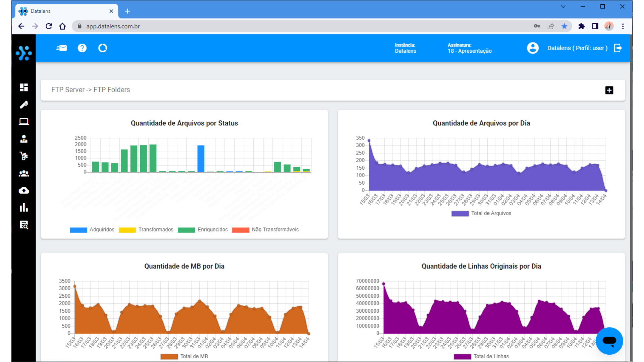
Task: Click the person badge icon in sidebar
Action: tap(24, 139)
